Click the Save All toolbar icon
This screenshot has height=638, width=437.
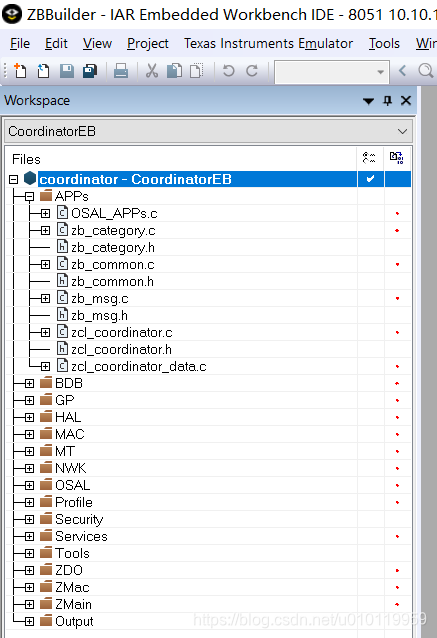point(90,71)
